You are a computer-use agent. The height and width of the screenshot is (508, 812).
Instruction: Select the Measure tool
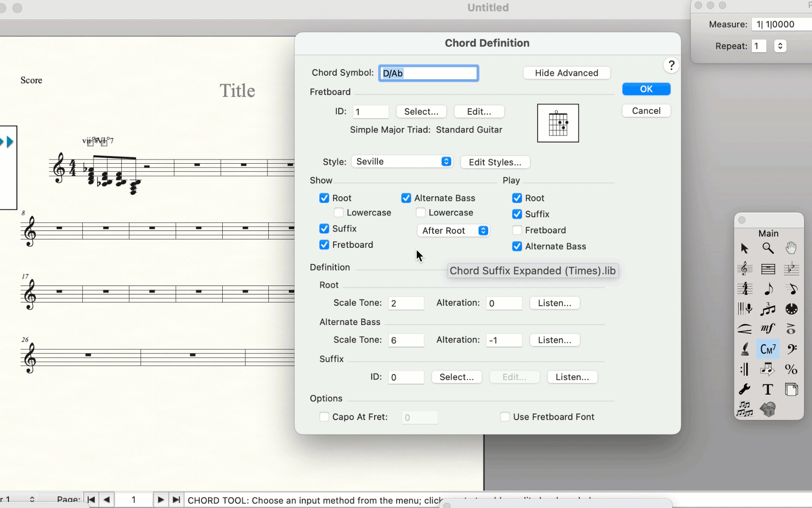pos(768,269)
